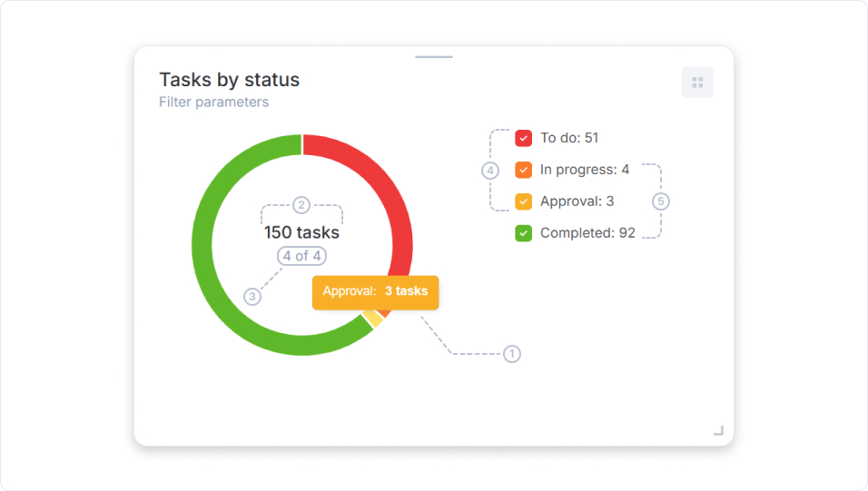868x491 pixels.
Task: Click the 'Approval: 3 tasks' tooltip
Action: pyautogui.click(x=375, y=292)
